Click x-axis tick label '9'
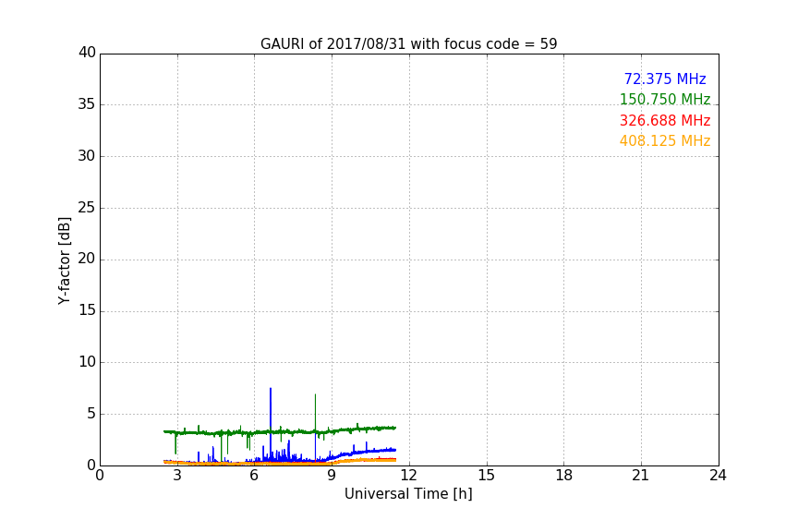Image resolution: width=798 pixels, height=532 pixels. [x=332, y=476]
